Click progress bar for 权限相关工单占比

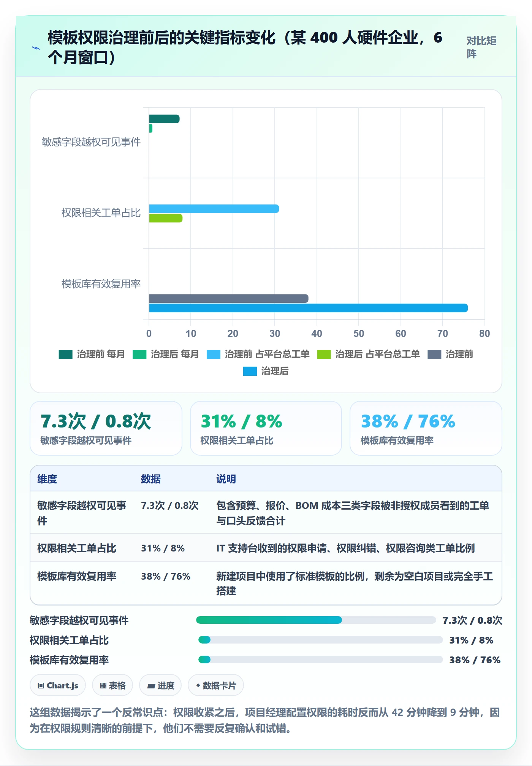320,640
